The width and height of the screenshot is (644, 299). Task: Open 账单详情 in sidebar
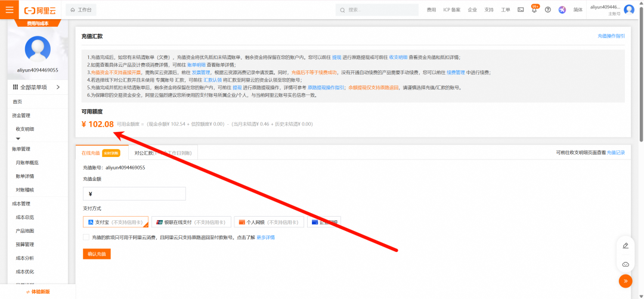tap(25, 176)
